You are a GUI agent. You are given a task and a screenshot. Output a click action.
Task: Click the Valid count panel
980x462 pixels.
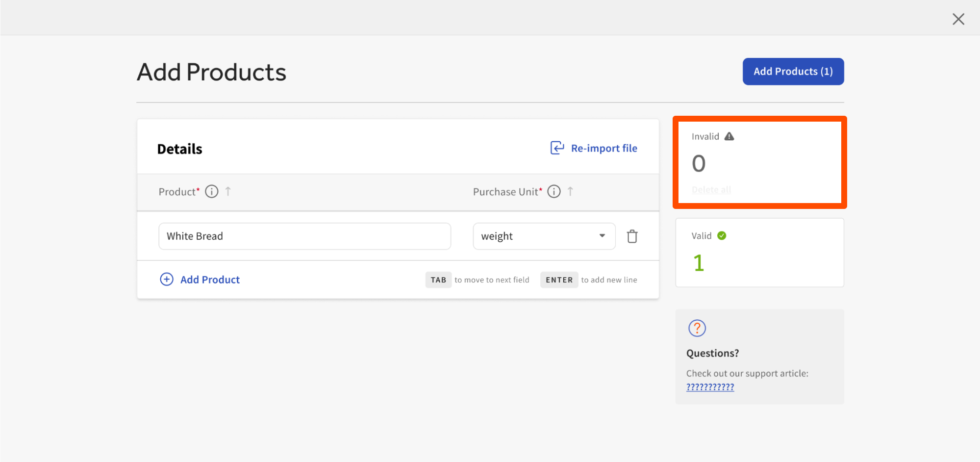click(x=759, y=252)
